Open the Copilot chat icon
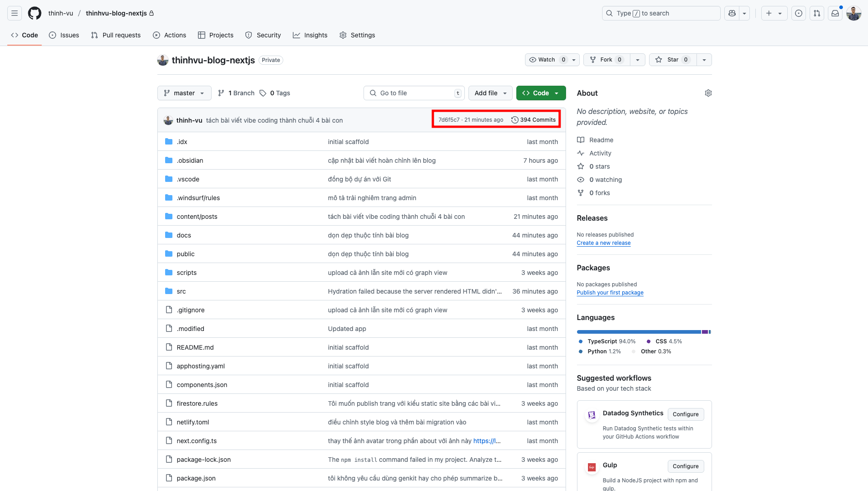Viewport: 868px width, 491px height. [x=732, y=13]
